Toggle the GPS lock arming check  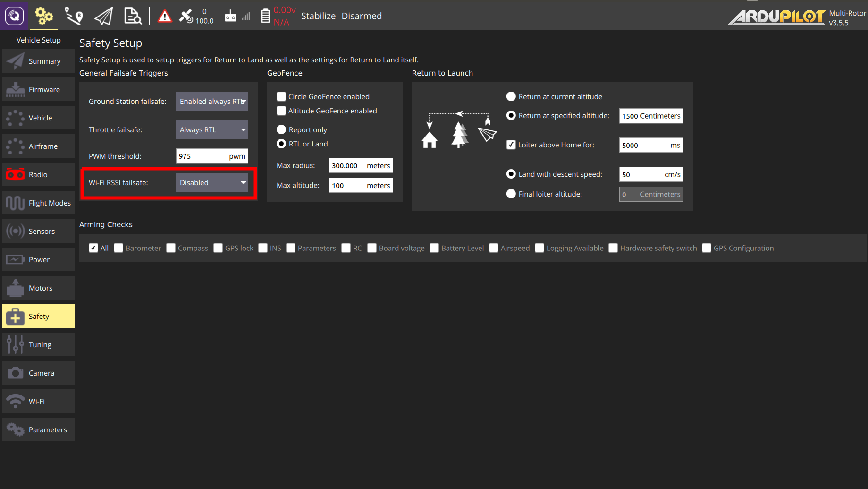pos(218,248)
